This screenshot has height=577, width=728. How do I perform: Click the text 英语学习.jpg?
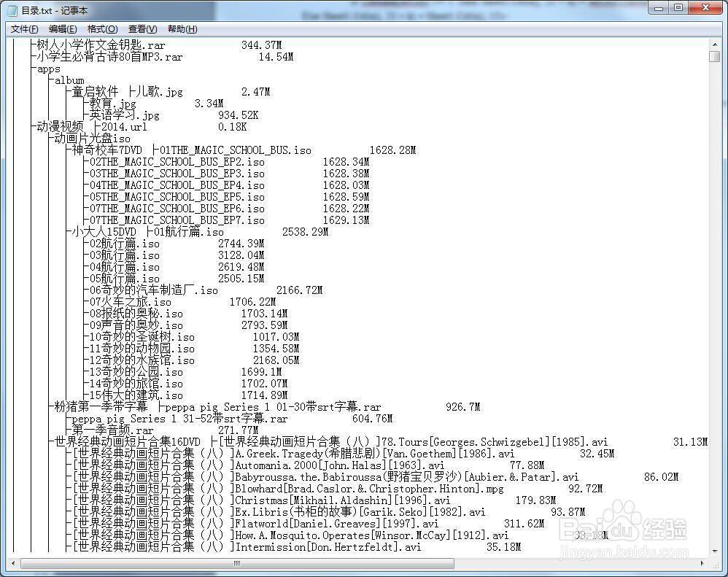(125, 115)
